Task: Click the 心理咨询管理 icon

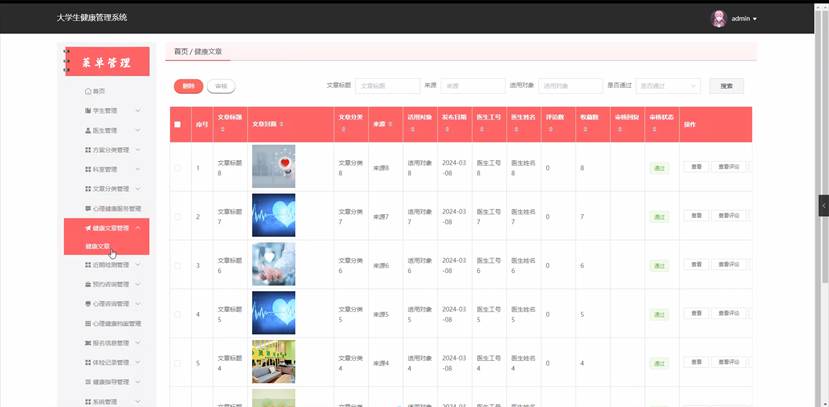Action: tap(88, 304)
